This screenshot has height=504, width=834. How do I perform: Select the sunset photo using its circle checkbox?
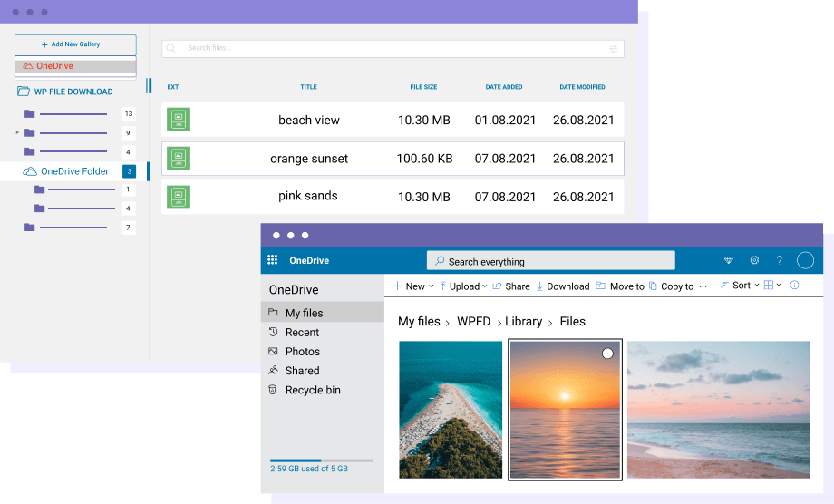tap(607, 354)
